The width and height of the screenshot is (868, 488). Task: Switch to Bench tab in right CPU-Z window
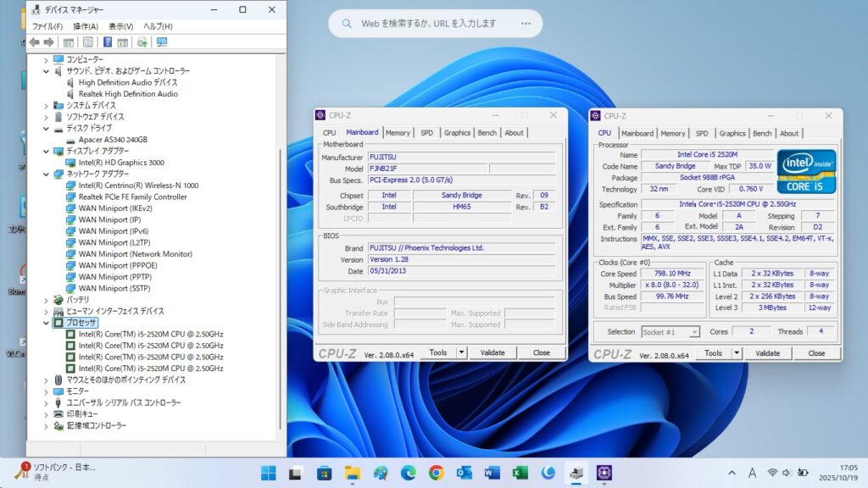[x=762, y=133]
